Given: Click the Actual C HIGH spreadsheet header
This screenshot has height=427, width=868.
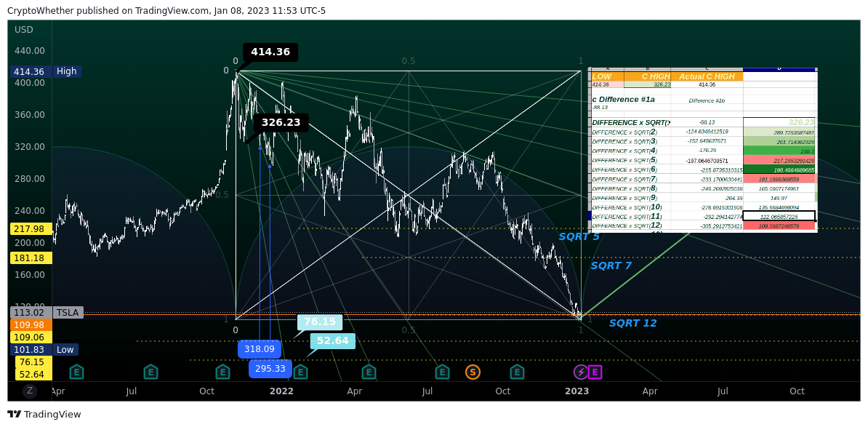Looking at the screenshot, I should click(707, 76).
